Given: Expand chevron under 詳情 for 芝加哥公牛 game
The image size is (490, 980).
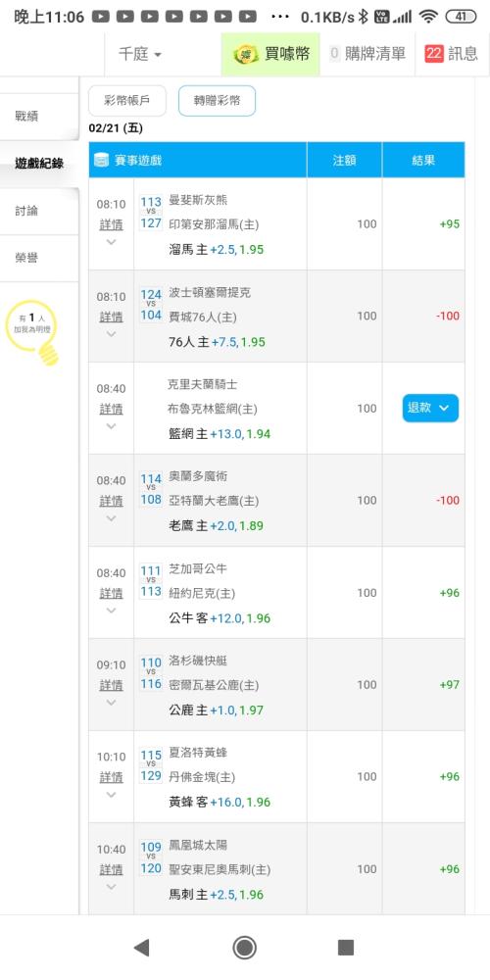Looking at the screenshot, I should click(x=111, y=610).
